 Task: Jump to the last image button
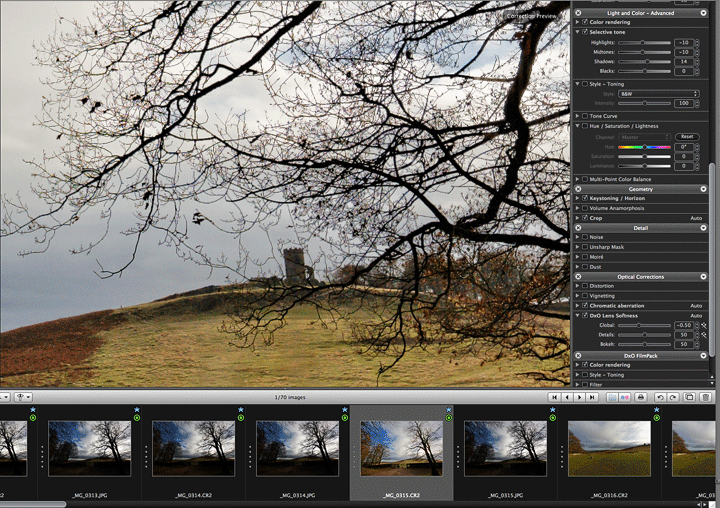(592, 397)
